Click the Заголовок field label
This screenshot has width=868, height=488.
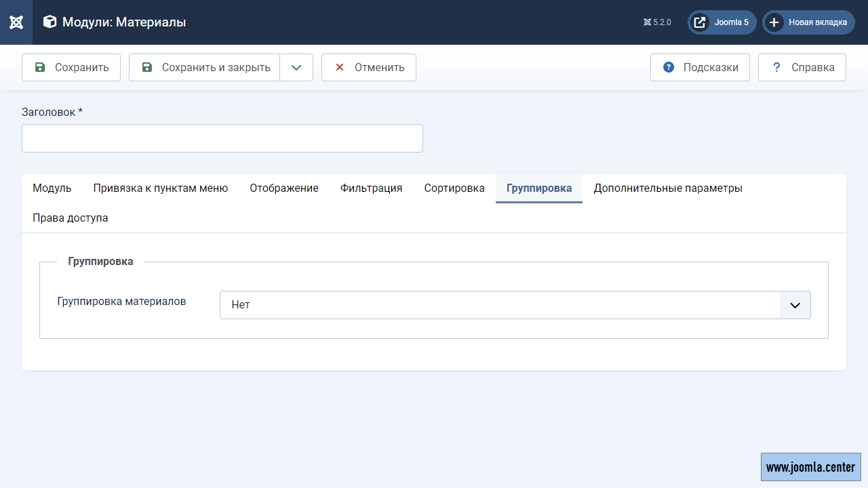tap(52, 113)
